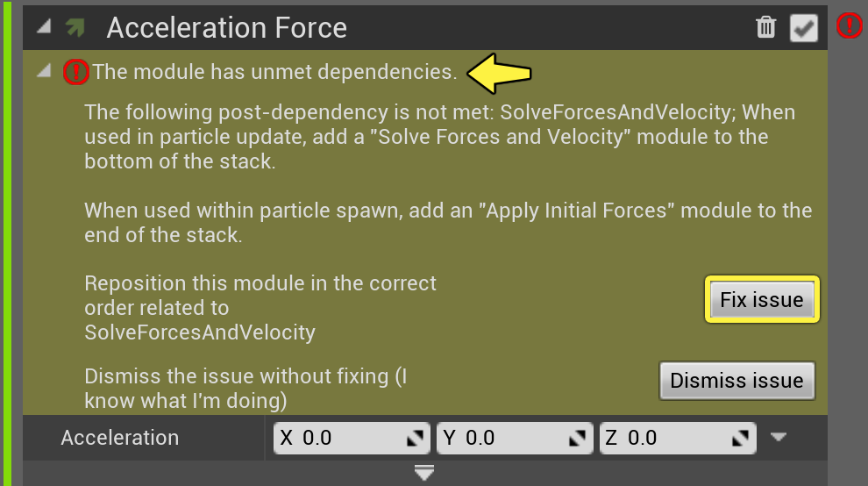The width and height of the screenshot is (868, 486).
Task: Click the green arrow module icon
Action: pyautogui.click(x=75, y=27)
